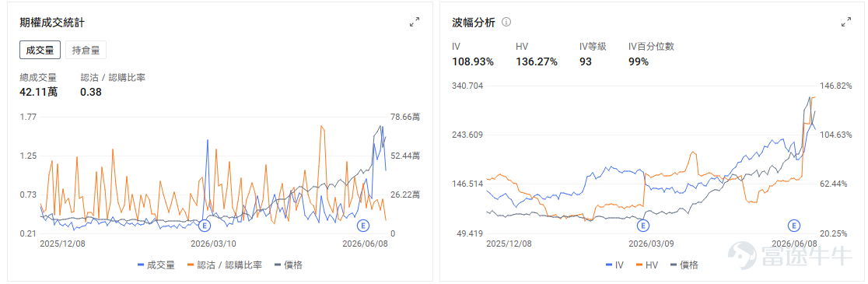Toggle the 價格 legend in 期權成交統計
The image size is (868, 284).
point(289,265)
